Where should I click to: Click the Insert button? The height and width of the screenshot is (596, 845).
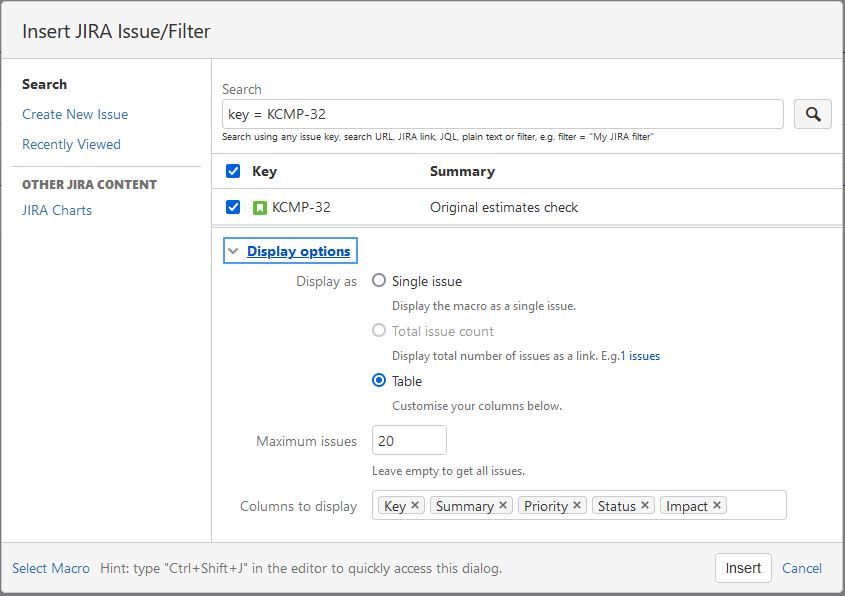click(742, 568)
